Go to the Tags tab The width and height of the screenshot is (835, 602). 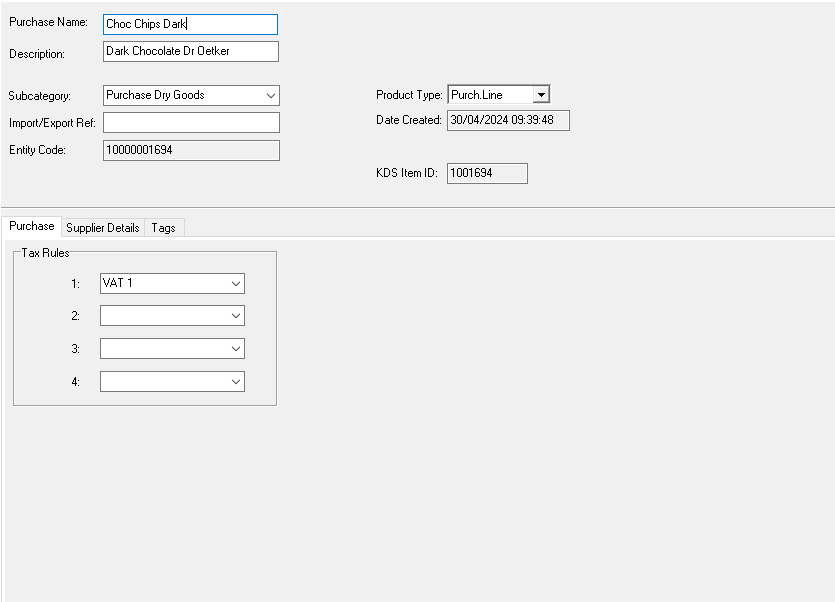[164, 228]
